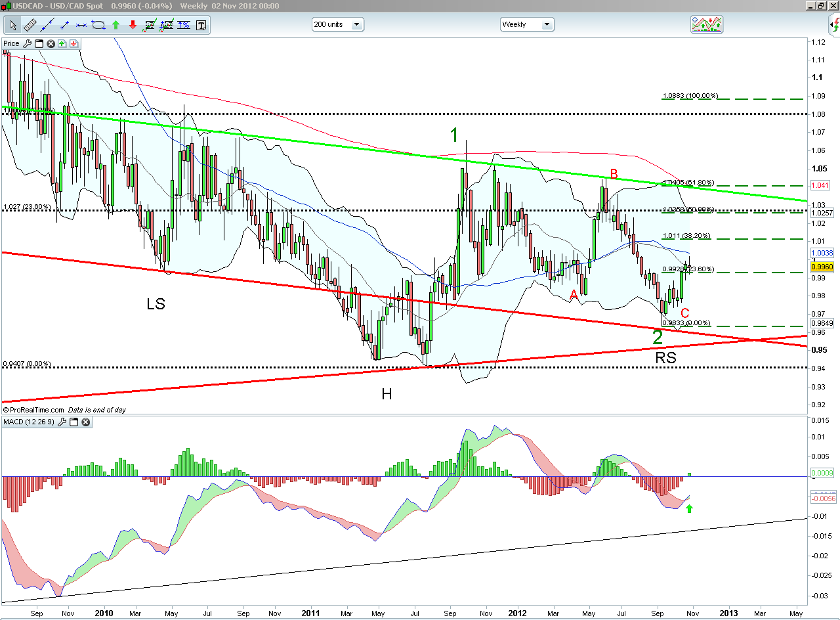Add a green up arrow marker
Image resolution: width=840 pixels, height=620 pixels.
click(115, 26)
